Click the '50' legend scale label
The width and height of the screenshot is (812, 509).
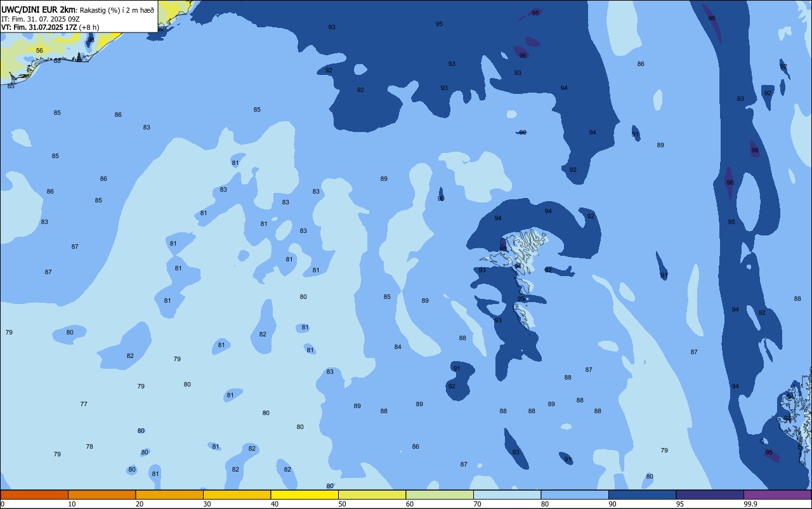pos(342,504)
